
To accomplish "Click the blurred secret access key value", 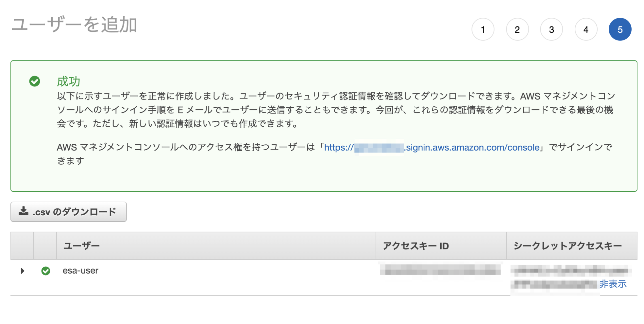I will click(571, 277).
